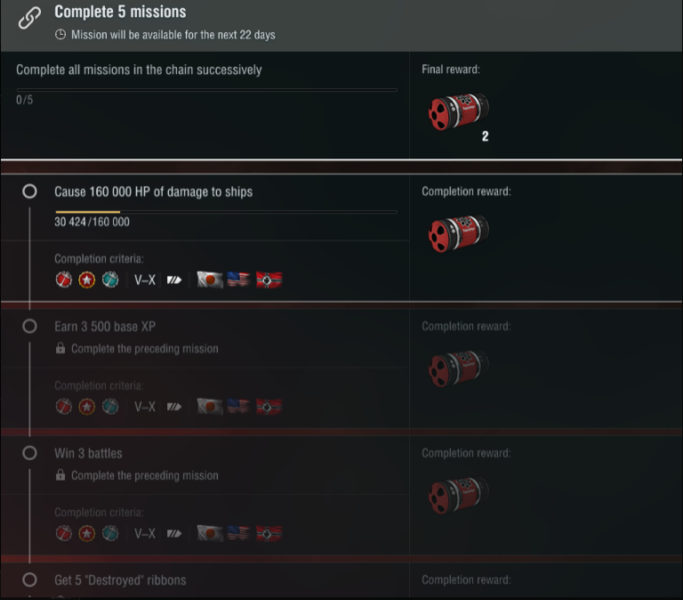Image resolution: width=683 pixels, height=600 pixels.
Task: Open the Win 3 battles mission title
Action: (88, 453)
